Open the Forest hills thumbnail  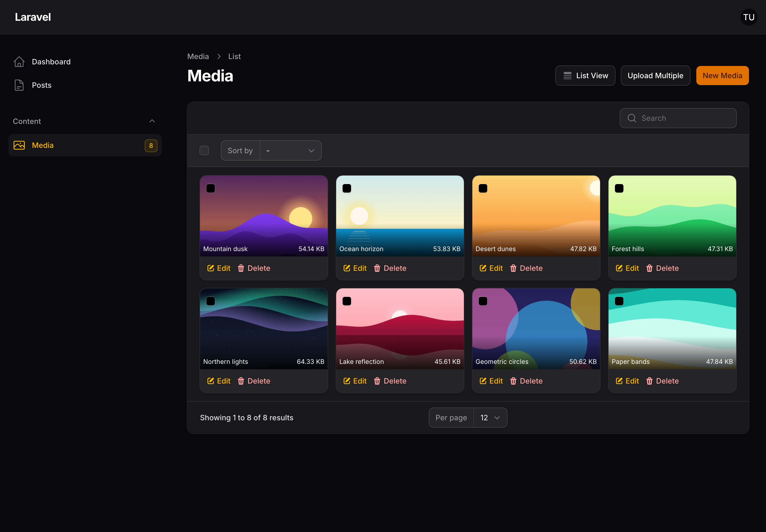672,216
